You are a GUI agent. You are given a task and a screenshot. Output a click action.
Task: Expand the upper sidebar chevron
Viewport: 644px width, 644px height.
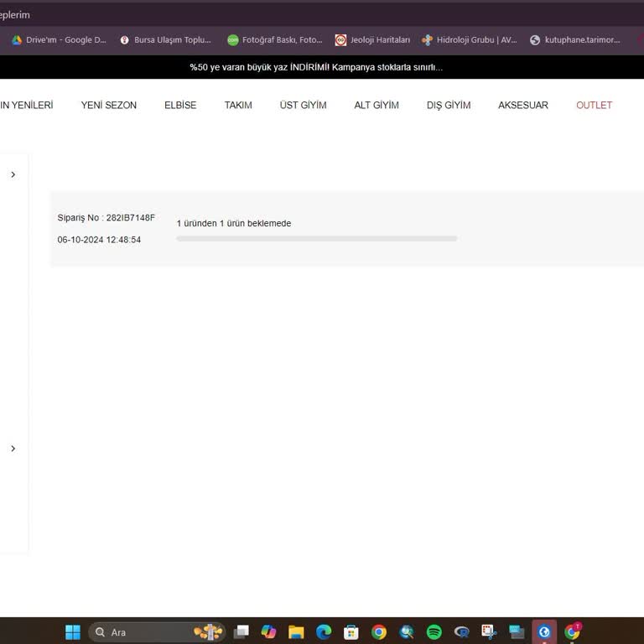[x=13, y=174]
